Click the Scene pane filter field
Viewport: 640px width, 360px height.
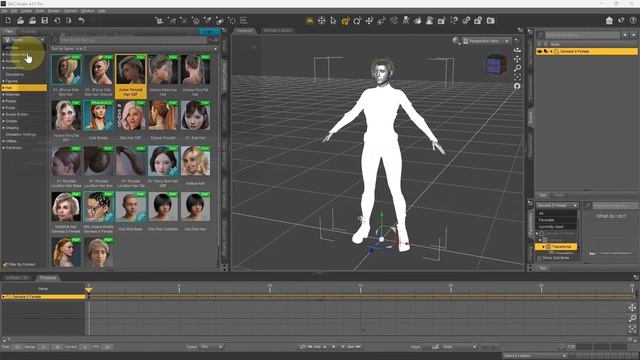[x=582, y=35]
